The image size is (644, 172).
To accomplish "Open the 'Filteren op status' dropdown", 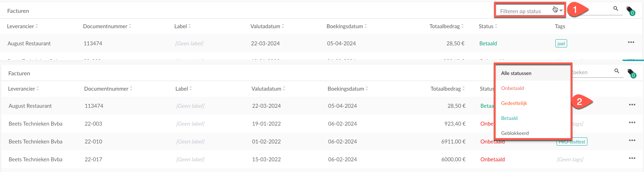I will [x=529, y=11].
